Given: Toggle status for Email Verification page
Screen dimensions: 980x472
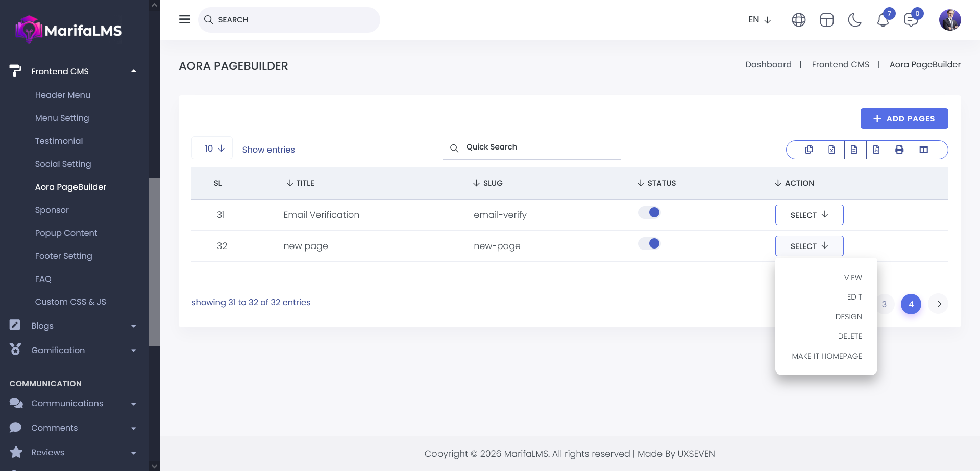Looking at the screenshot, I should click(x=649, y=213).
